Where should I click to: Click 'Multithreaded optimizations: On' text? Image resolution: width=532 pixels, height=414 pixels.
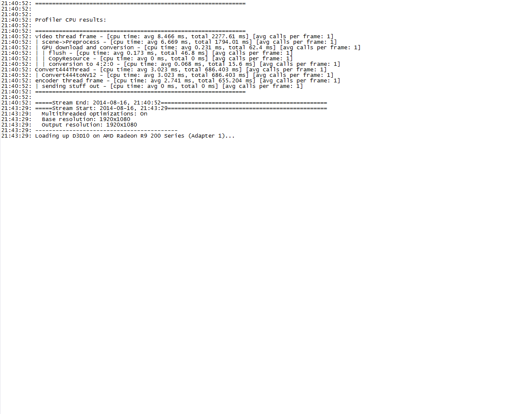click(x=94, y=114)
